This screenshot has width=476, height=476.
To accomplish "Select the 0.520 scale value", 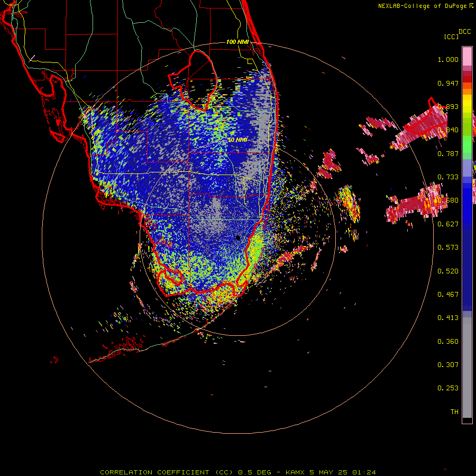I will [x=448, y=271].
